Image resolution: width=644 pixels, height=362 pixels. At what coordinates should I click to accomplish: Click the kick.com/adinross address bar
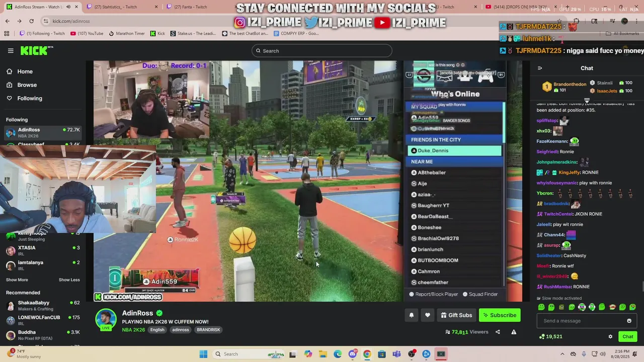pos(71,21)
